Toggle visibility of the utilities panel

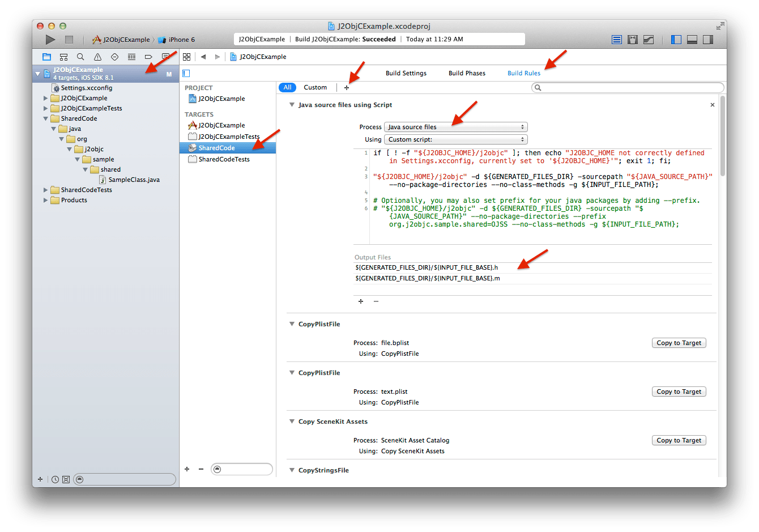pyautogui.click(x=707, y=39)
